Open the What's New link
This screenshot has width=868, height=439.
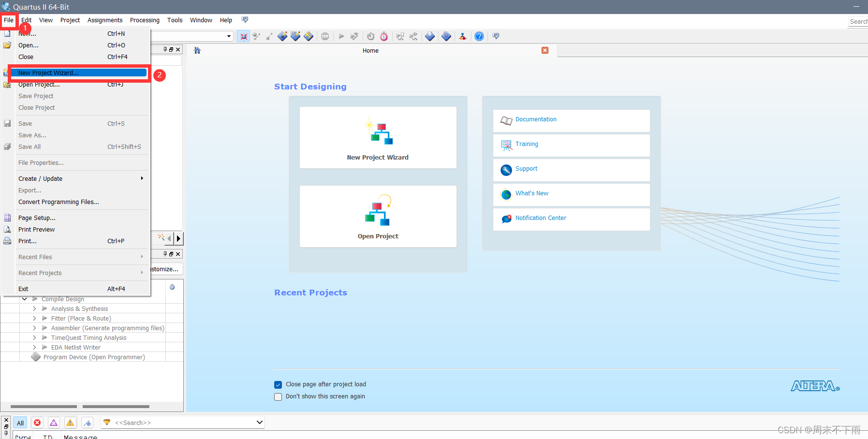(532, 193)
